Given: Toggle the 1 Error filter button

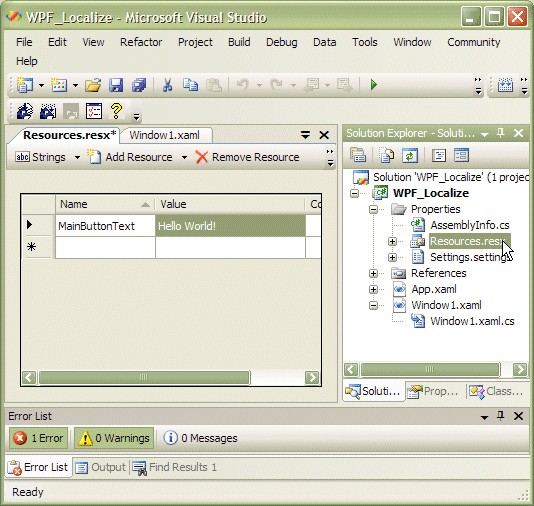Looking at the screenshot, I should point(38,438).
